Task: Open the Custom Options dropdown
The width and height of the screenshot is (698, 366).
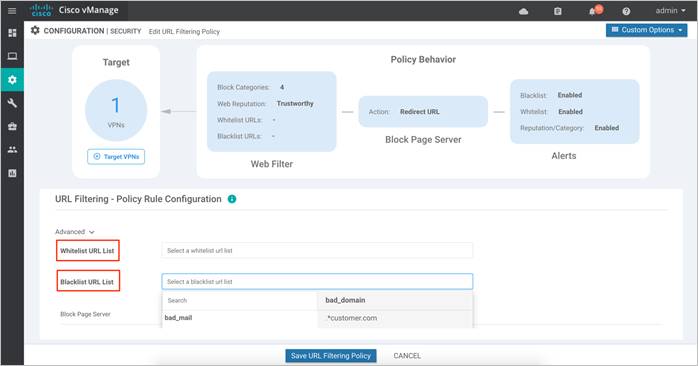Action: tap(646, 30)
